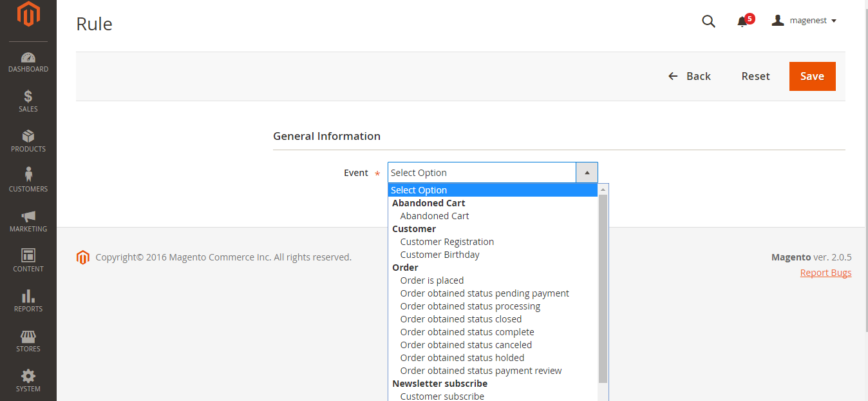Open the Sales menu
This screenshot has height=401, width=868.
[x=28, y=102]
